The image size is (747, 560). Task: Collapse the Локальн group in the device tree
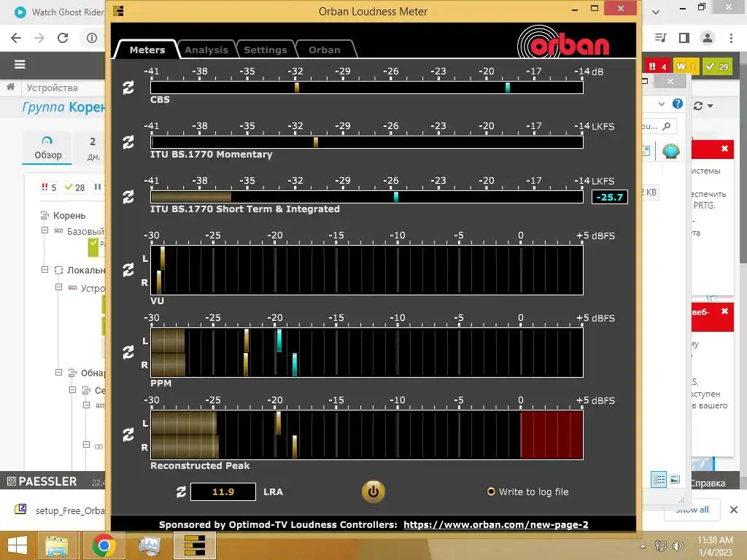(x=44, y=270)
